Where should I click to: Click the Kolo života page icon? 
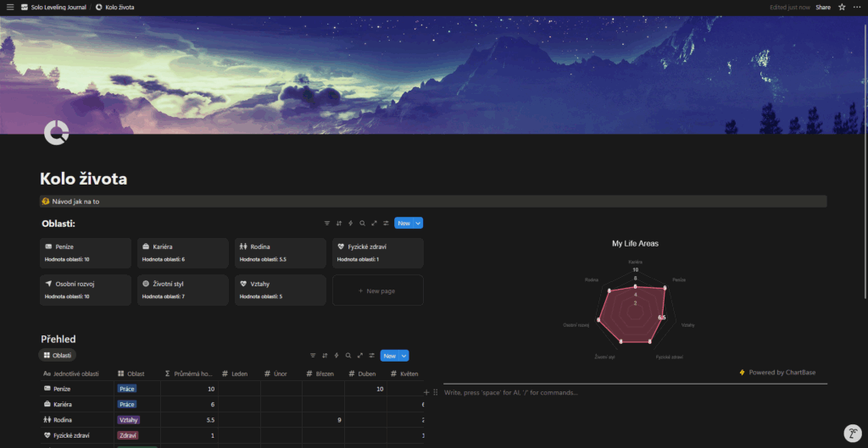(56, 133)
